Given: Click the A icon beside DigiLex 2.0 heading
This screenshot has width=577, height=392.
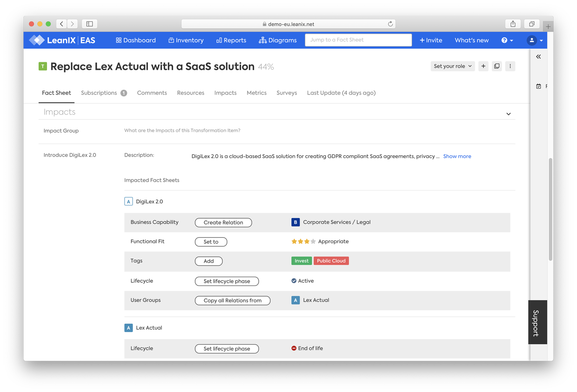Looking at the screenshot, I should click(128, 202).
